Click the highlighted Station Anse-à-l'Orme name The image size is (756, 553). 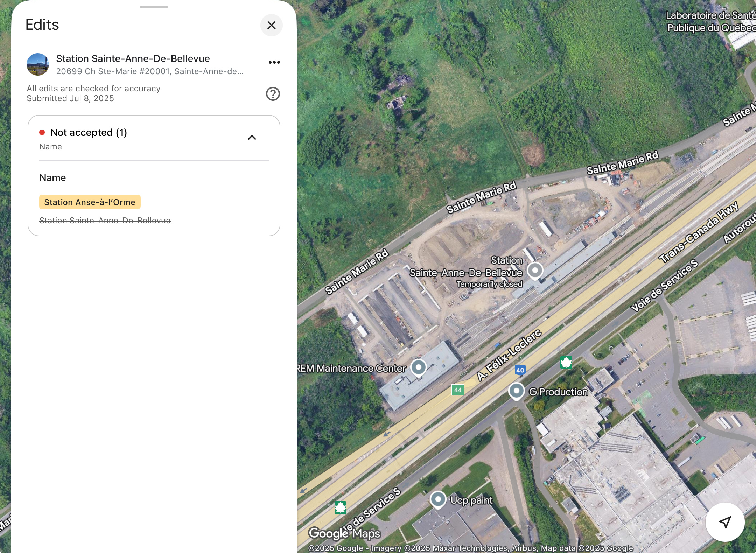tap(90, 202)
